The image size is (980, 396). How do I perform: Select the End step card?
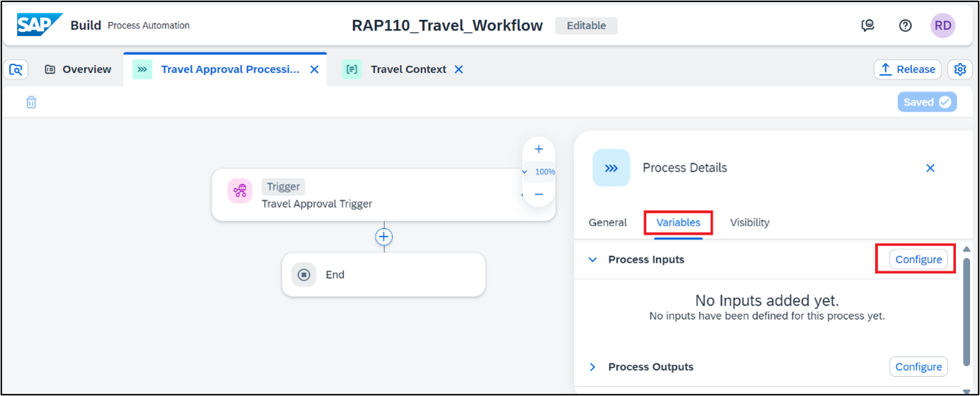(384, 274)
